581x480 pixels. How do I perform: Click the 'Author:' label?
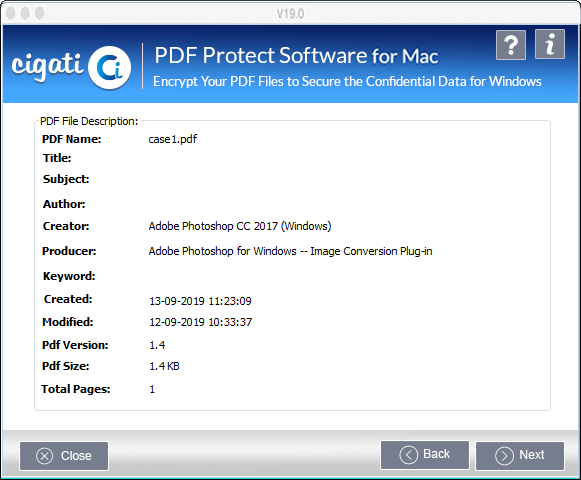coord(64,204)
